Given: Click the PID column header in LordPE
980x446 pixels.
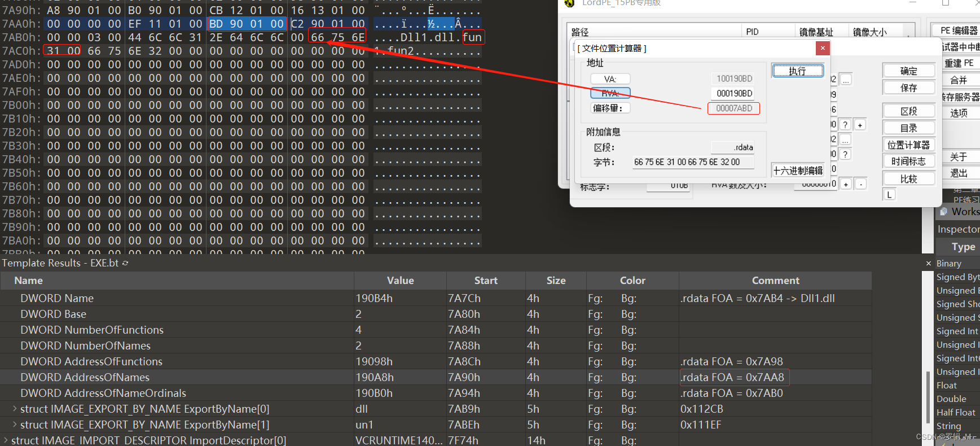Looking at the screenshot, I should [x=768, y=32].
